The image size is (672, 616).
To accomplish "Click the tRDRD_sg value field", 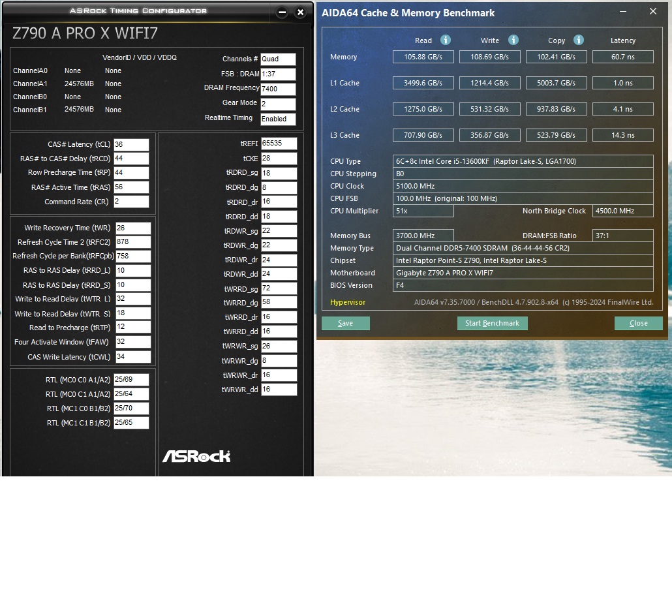I will click(x=279, y=173).
